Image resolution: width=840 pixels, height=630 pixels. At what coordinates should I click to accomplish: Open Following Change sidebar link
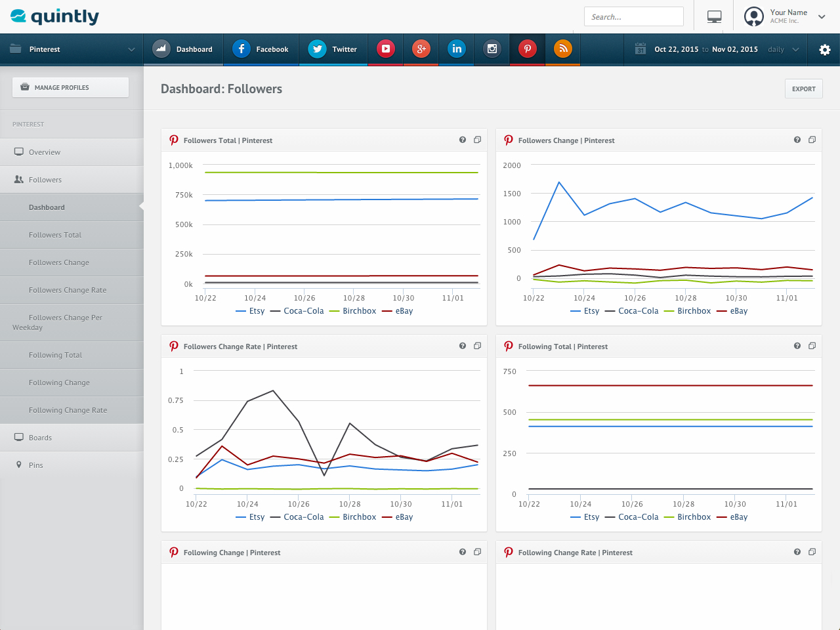(x=72, y=383)
